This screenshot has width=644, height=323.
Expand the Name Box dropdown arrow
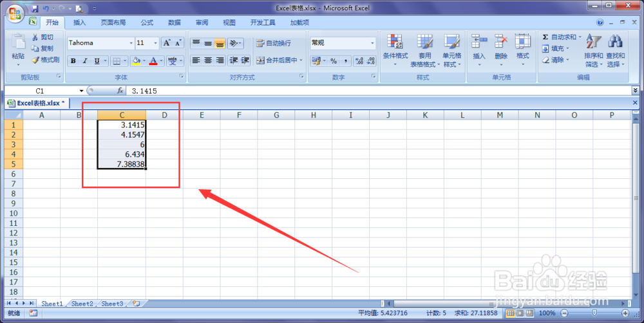pos(81,91)
